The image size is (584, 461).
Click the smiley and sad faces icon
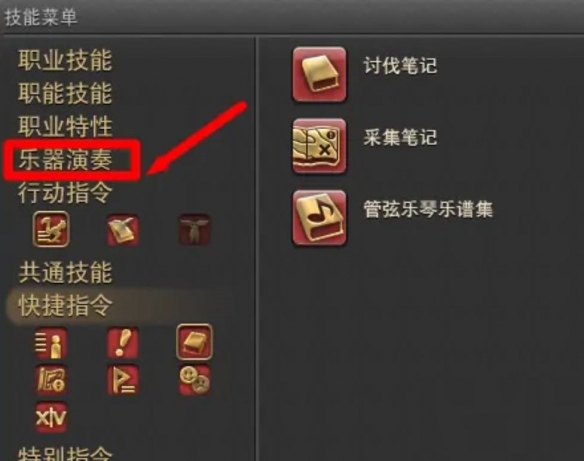pos(194,380)
